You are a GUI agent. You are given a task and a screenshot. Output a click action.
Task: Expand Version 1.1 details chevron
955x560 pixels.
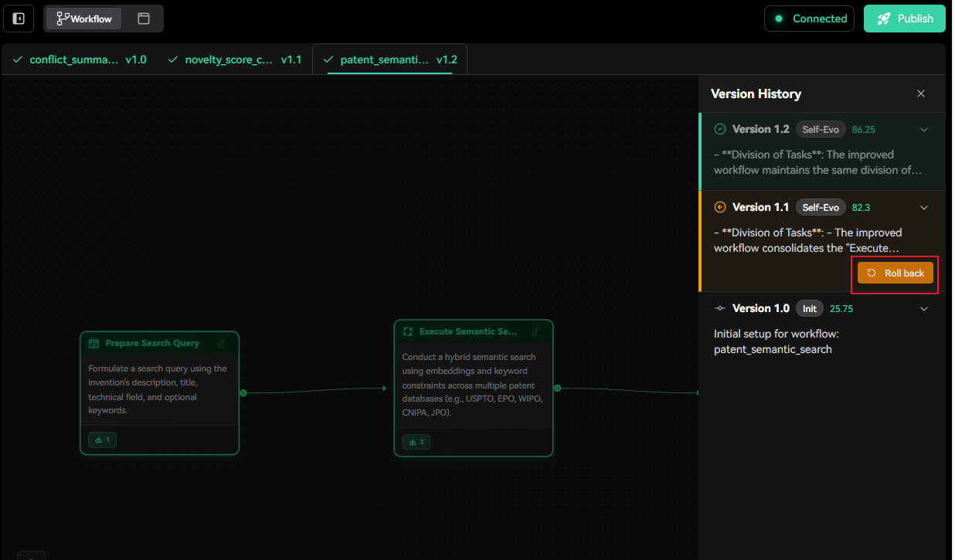923,208
